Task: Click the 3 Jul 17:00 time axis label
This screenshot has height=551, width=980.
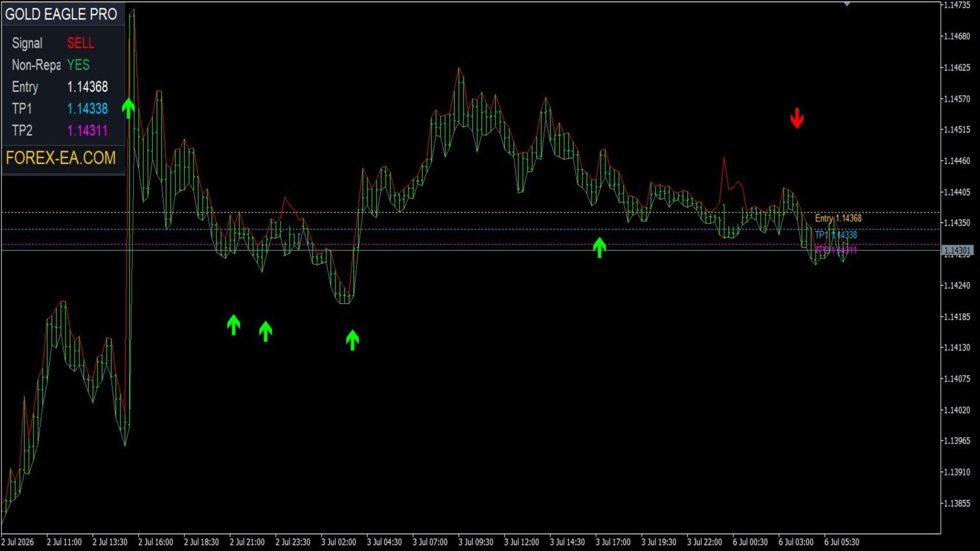Action: (613, 542)
